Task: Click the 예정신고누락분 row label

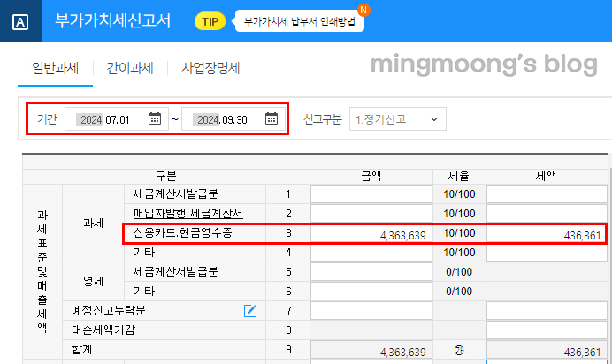Action: point(109,311)
